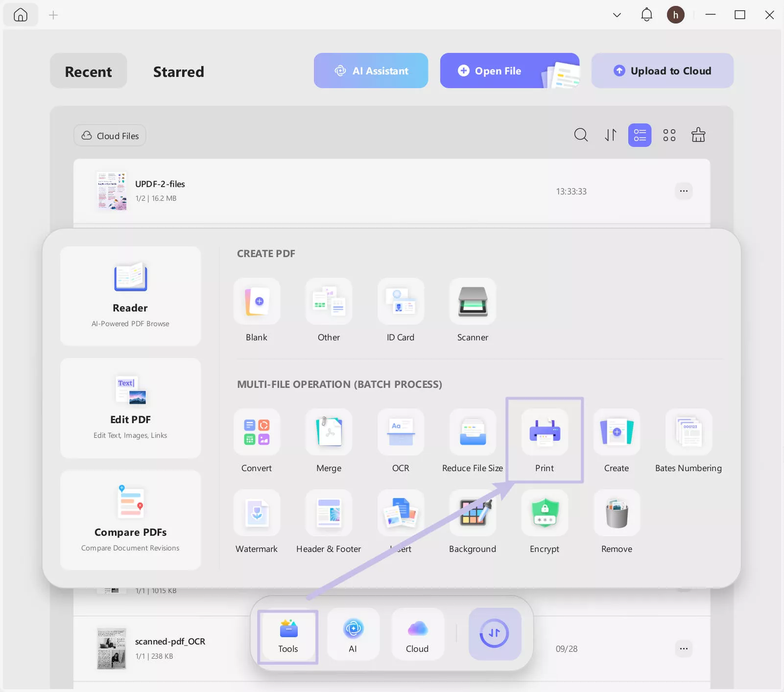784x692 pixels.
Task: Open the Reader card
Action: pyautogui.click(x=130, y=296)
